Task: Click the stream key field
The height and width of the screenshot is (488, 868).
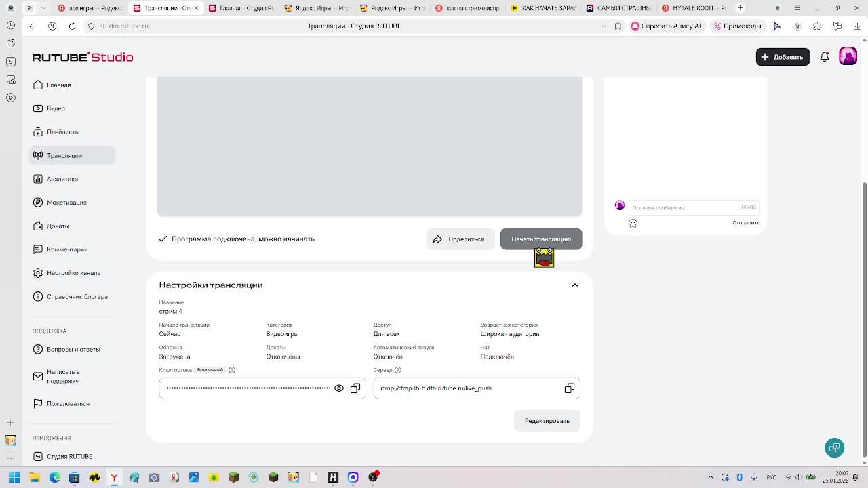Action: point(262,388)
